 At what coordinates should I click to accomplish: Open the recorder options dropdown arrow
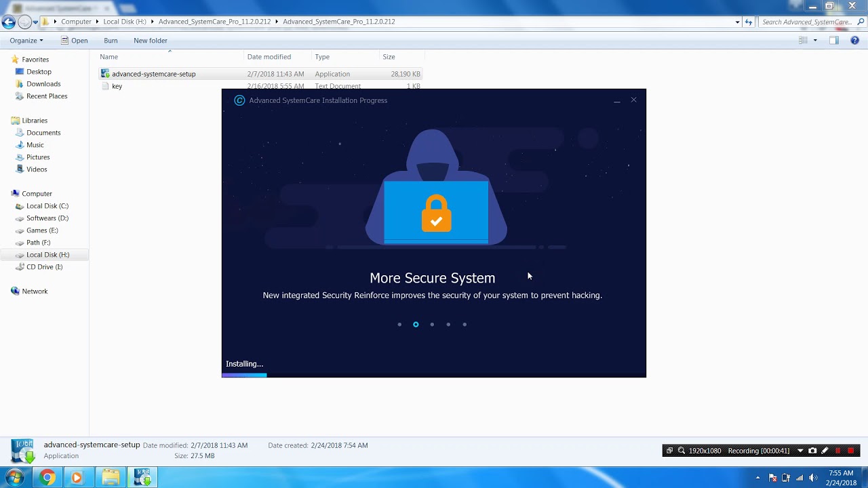pyautogui.click(x=800, y=451)
